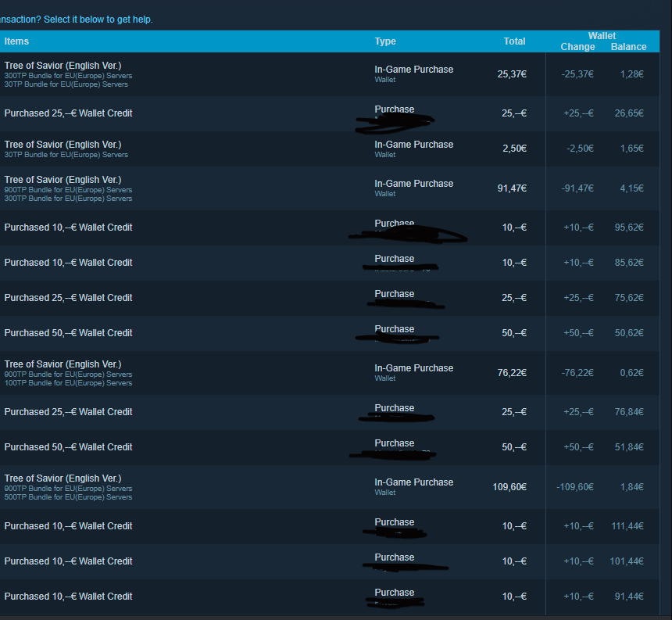Image resolution: width=672 pixels, height=620 pixels.
Task: Click In-Game Purchase type for the 76,22€ row
Action: (413, 368)
